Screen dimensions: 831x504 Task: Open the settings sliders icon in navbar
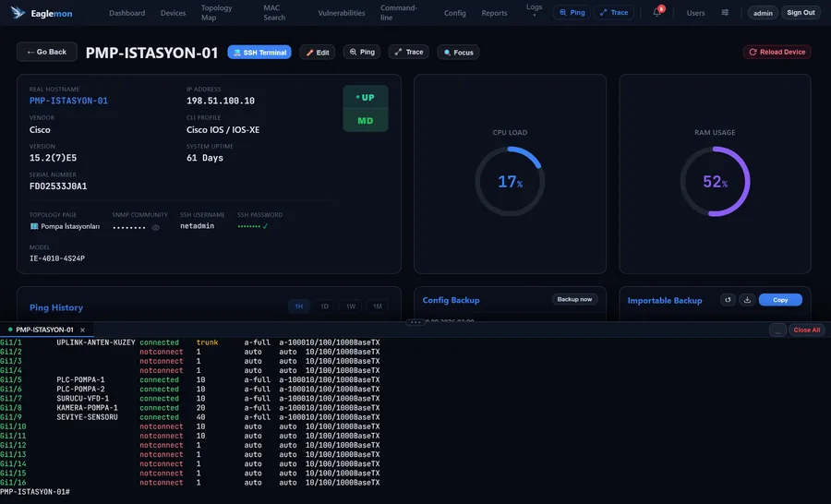[725, 13]
